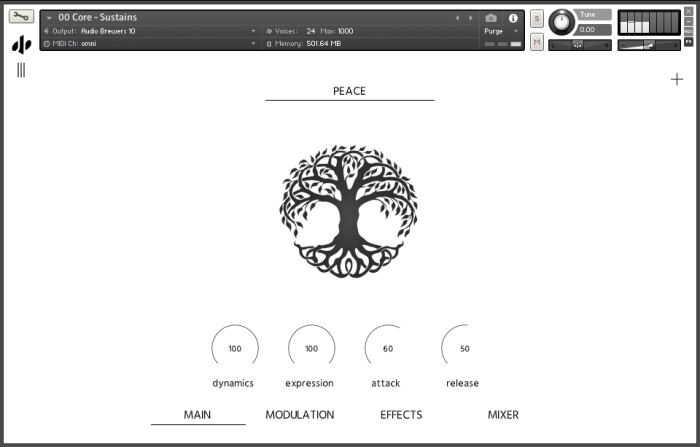This screenshot has width=700, height=447.
Task: Click the dynamics label text
Action: pos(233,383)
